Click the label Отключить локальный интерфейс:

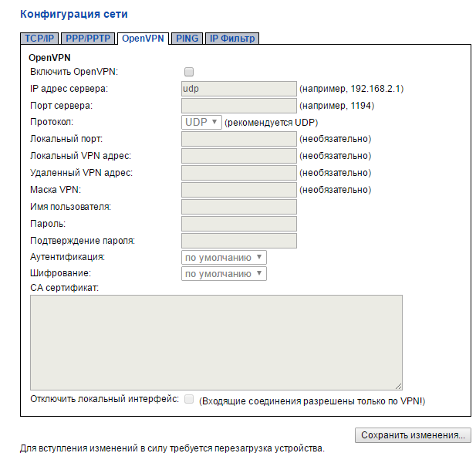pos(104,399)
